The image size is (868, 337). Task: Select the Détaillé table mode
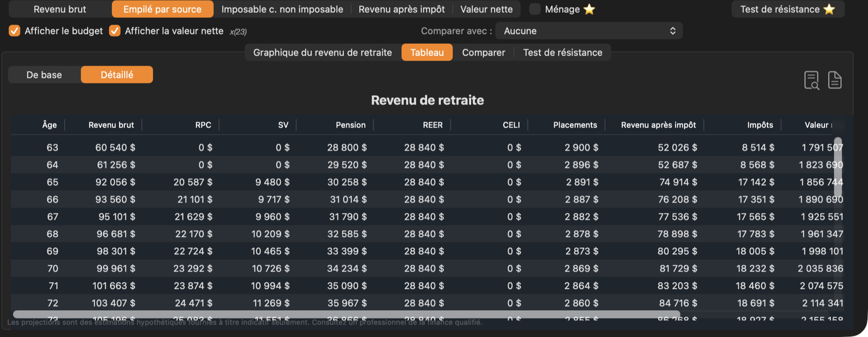[117, 74]
